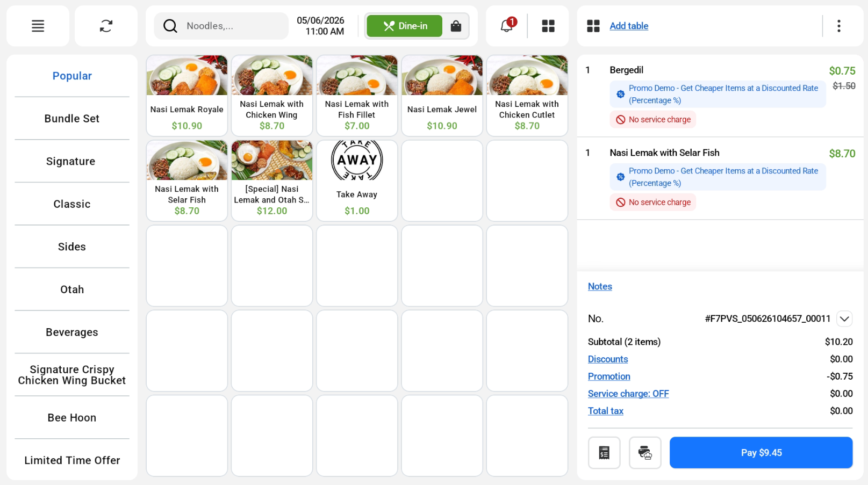Toggle the Dine-in order mode

(x=405, y=26)
